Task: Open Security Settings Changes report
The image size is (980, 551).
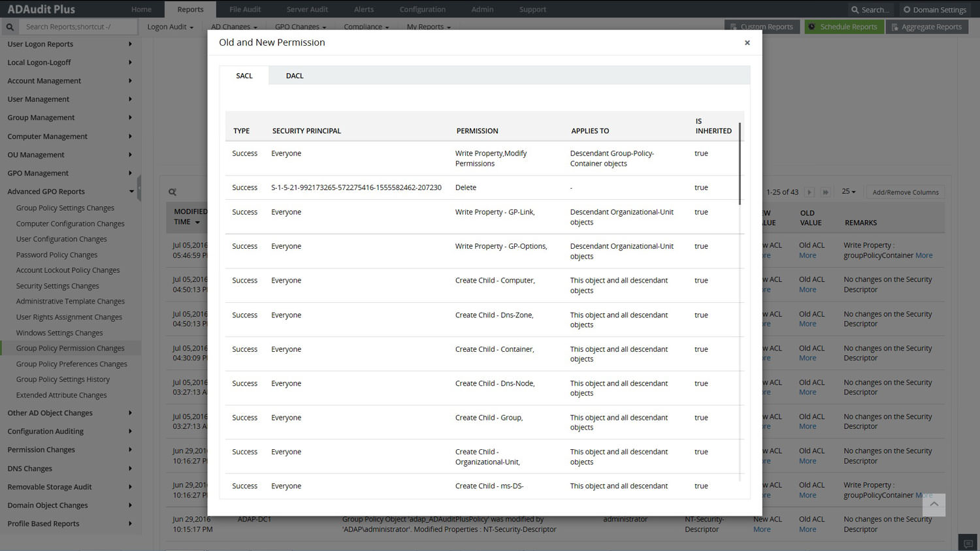Action: 57,286
